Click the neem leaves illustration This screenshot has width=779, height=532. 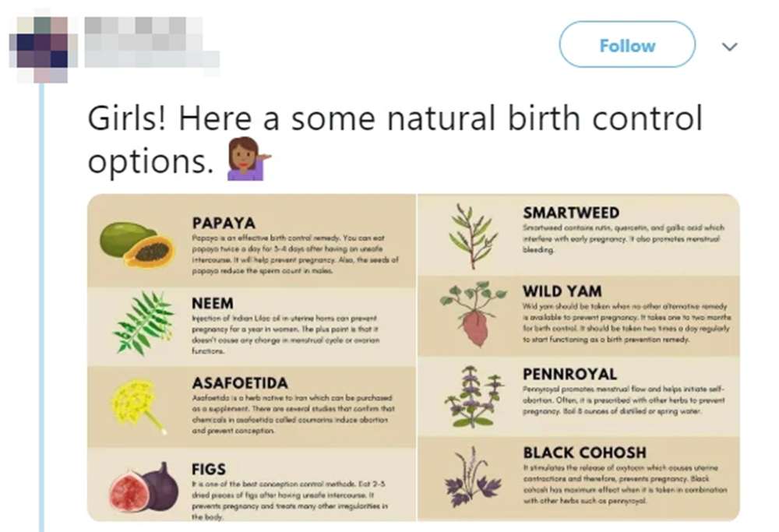[x=144, y=322]
